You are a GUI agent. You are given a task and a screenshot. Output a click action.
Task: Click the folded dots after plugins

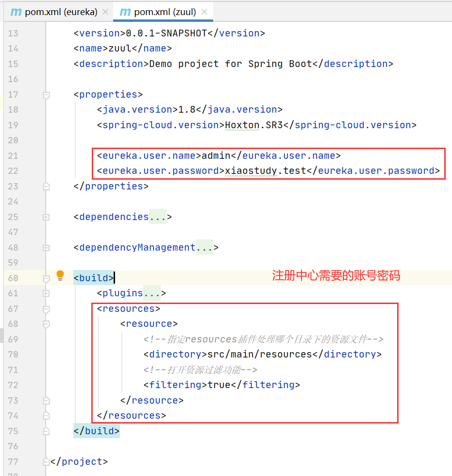151,293
